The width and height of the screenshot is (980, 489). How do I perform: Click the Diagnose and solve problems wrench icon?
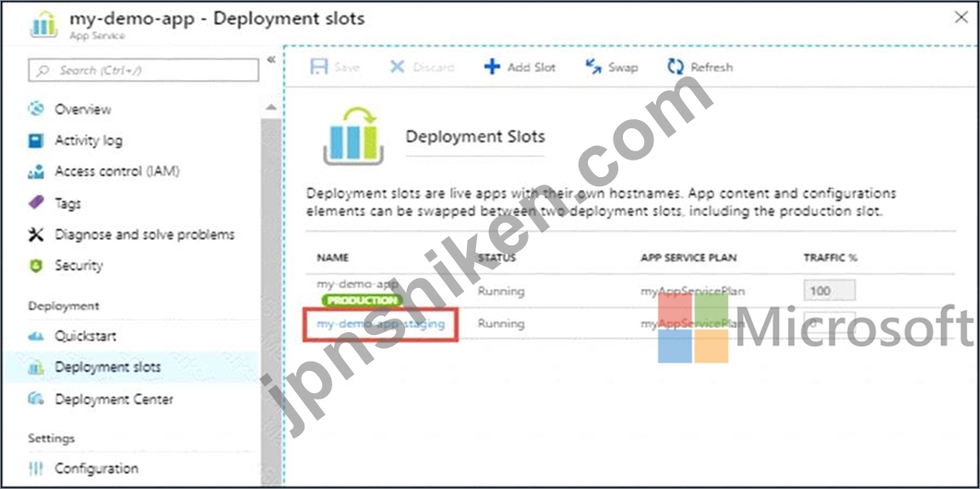[36, 235]
